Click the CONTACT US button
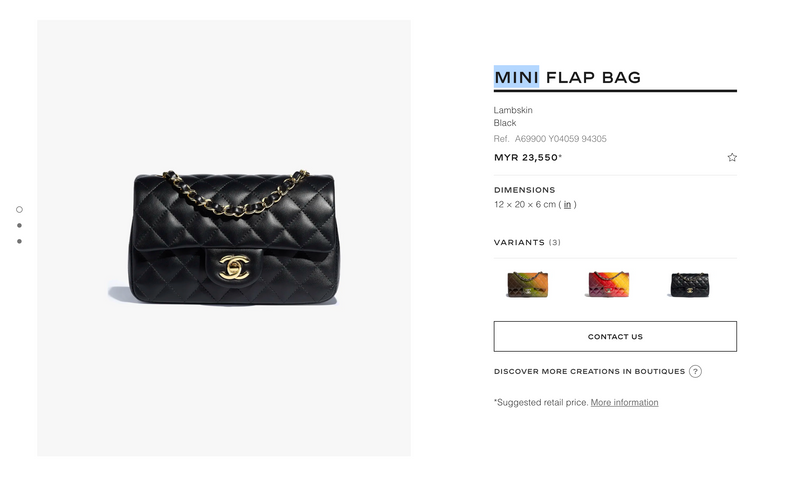Viewport: 800px width, 482px height. 615,337
